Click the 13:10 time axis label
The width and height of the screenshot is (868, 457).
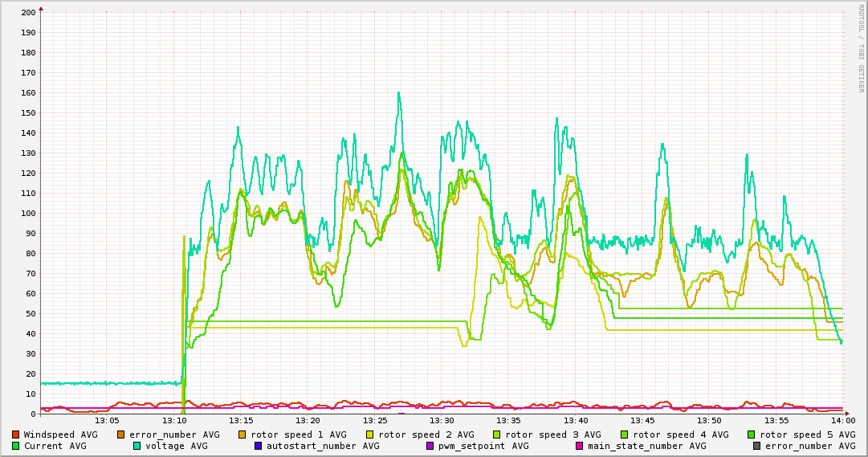[x=173, y=421]
